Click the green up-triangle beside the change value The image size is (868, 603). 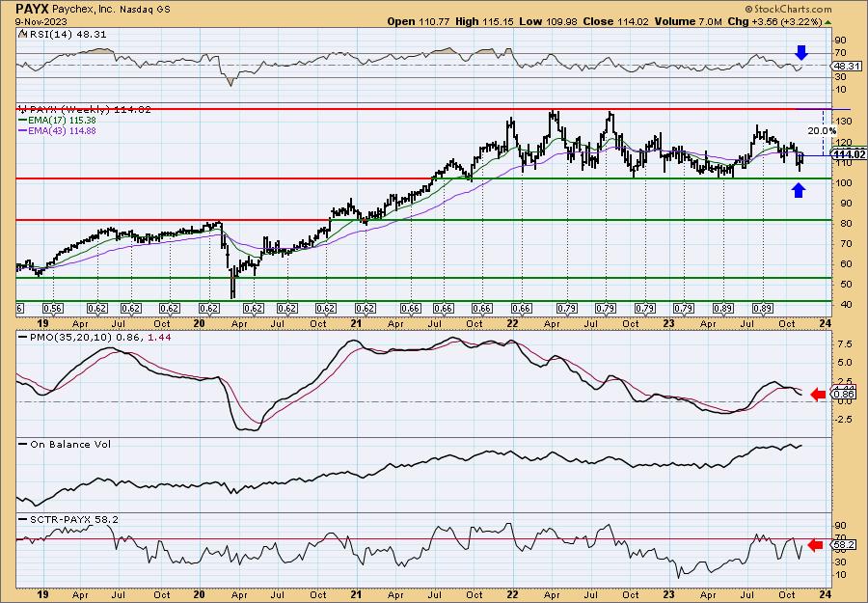(x=827, y=22)
